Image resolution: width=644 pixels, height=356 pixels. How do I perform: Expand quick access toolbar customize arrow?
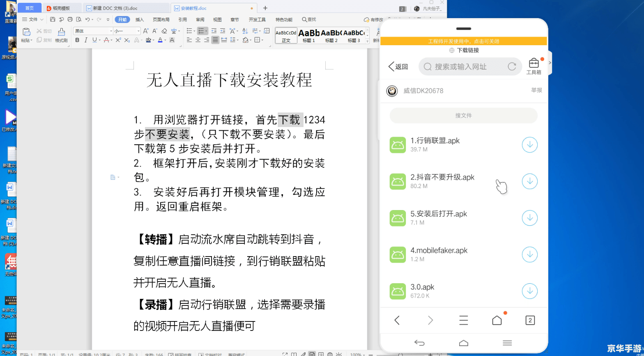point(108,19)
